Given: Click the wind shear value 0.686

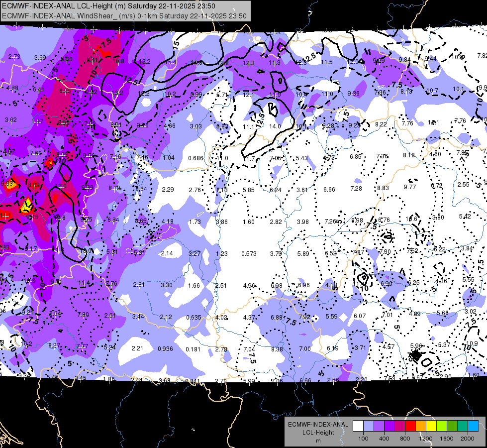Looking at the screenshot, I should click(195, 158).
